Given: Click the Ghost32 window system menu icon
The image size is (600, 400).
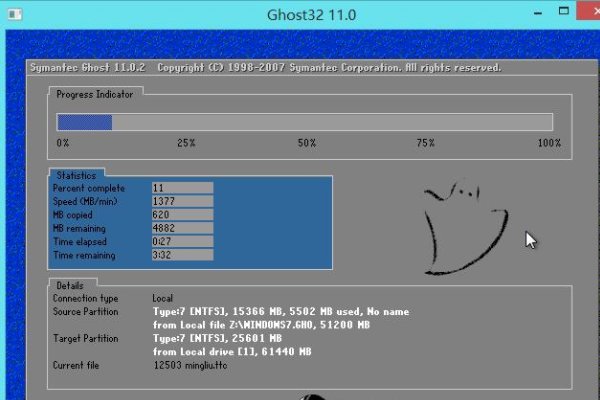Looking at the screenshot, I should [x=15, y=15].
